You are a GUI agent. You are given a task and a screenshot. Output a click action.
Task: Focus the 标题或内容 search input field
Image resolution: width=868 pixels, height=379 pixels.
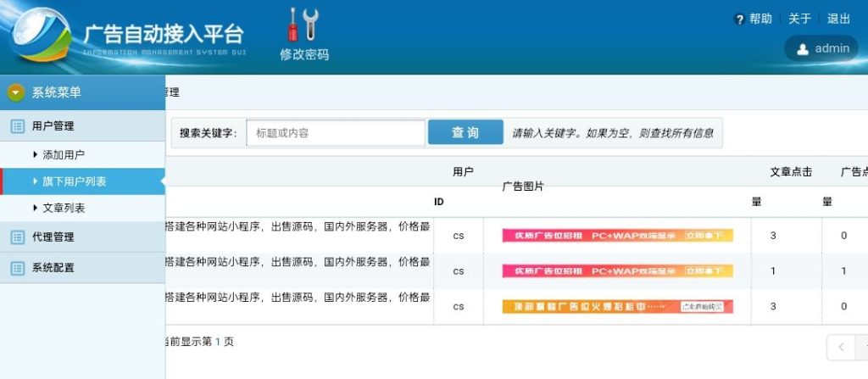pyautogui.click(x=336, y=133)
